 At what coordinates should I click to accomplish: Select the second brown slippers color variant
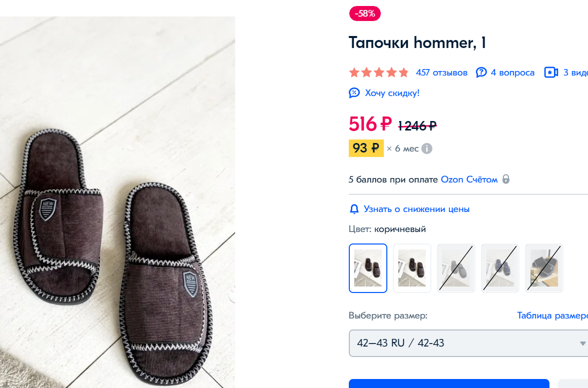click(412, 268)
